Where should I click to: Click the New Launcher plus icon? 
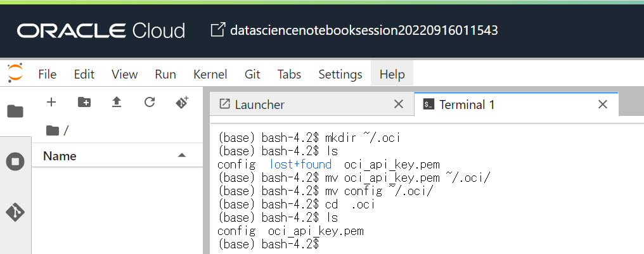pos(52,102)
